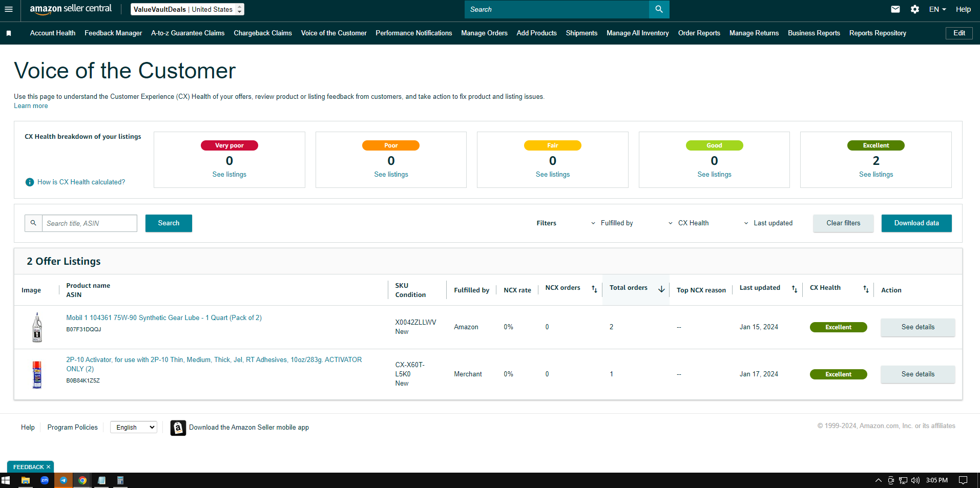Click the FEEDBACK tab label

(x=29, y=467)
